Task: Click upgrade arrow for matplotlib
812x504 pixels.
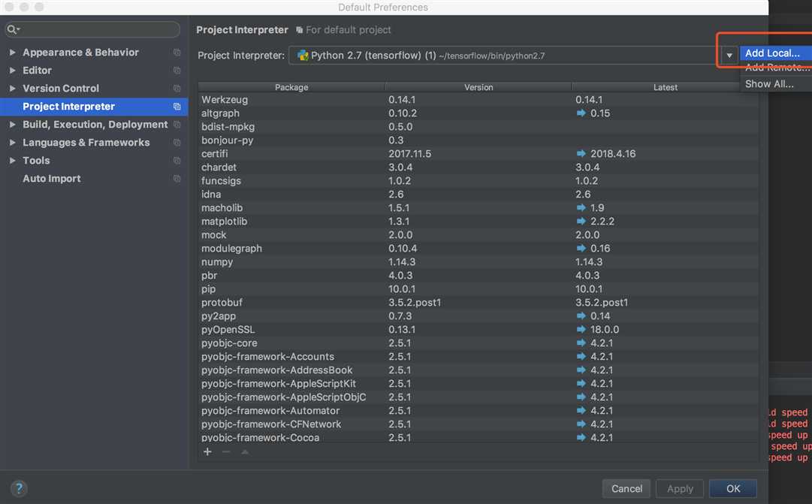Action: coord(581,221)
